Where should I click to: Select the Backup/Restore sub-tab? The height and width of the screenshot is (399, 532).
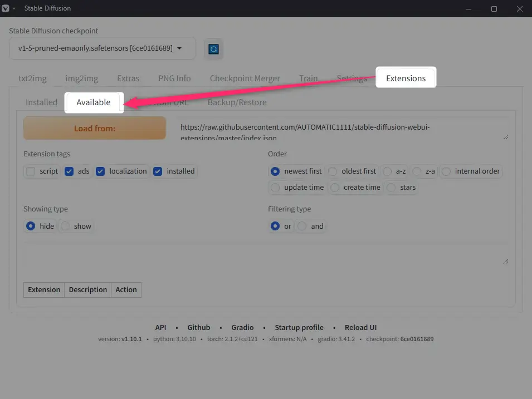click(x=237, y=102)
